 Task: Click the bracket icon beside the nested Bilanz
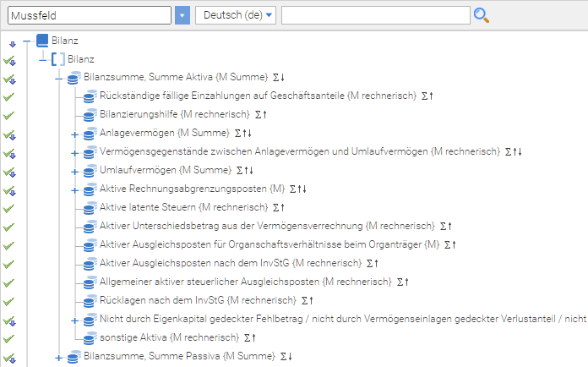(x=58, y=59)
